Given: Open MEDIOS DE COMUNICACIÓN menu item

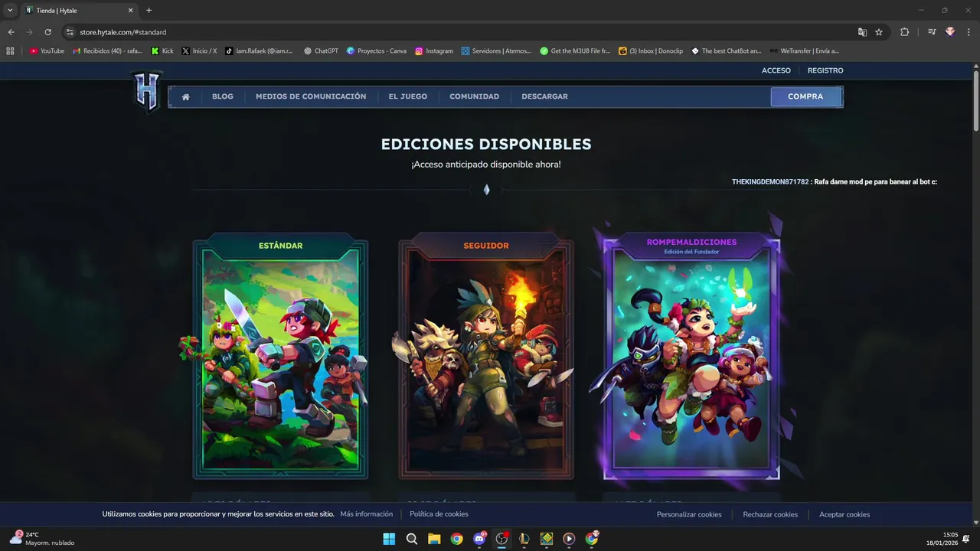Looking at the screenshot, I should (311, 96).
